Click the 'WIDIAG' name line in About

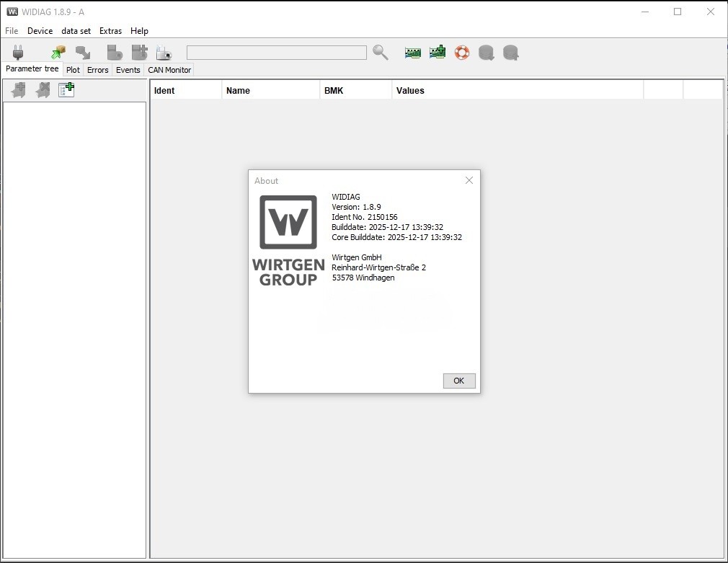(346, 197)
